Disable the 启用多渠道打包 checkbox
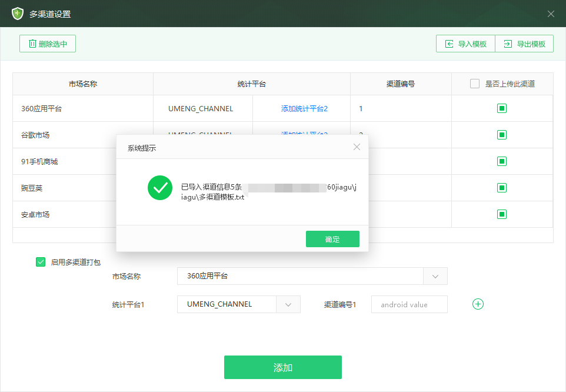 coord(41,262)
